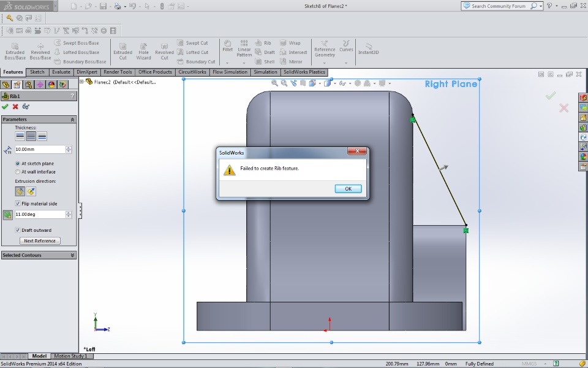This screenshot has height=368, width=588.
Task: Click the draft angle field showing 11.00deg
Action: tap(40, 215)
